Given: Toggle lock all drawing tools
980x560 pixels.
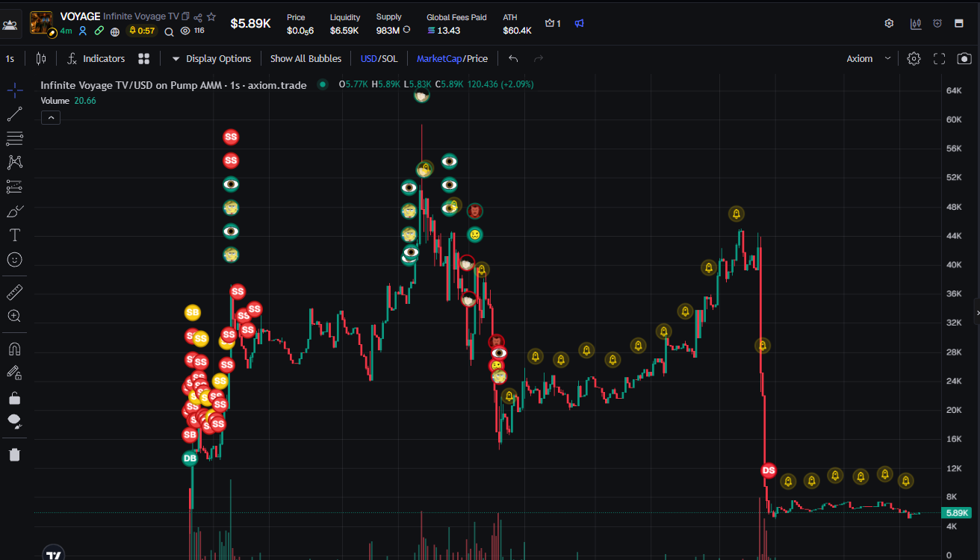Looking at the screenshot, I should [x=14, y=397].
